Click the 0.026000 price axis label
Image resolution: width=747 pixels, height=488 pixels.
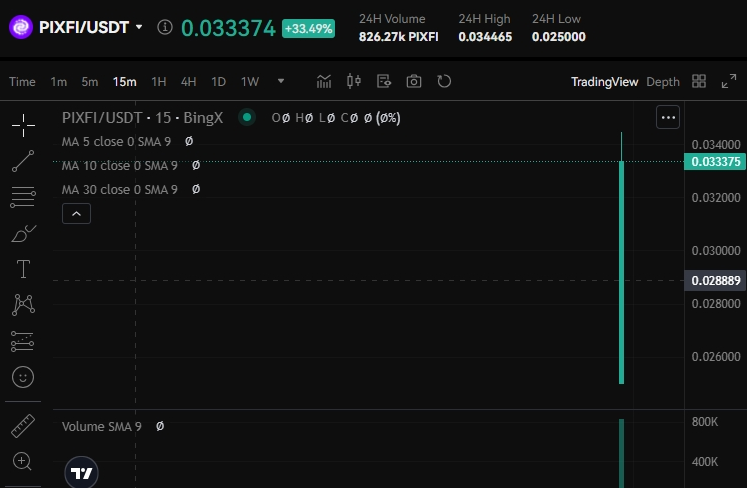pos(716,356)
